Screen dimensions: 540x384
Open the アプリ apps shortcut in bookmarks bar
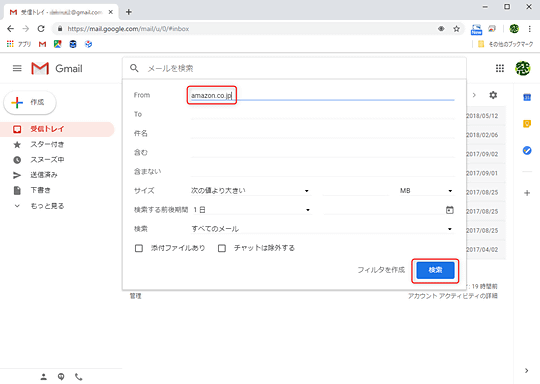[19, 44]
